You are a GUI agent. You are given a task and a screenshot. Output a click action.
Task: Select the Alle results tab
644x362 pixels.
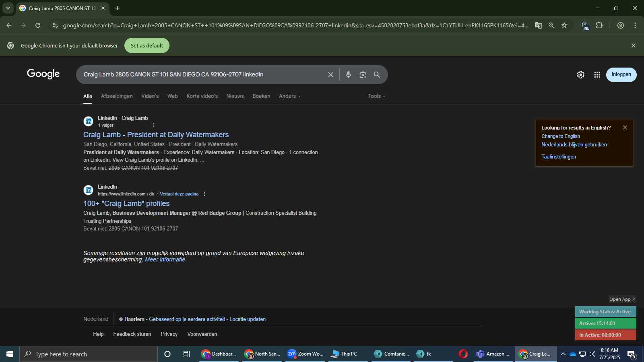pos(88,97)
